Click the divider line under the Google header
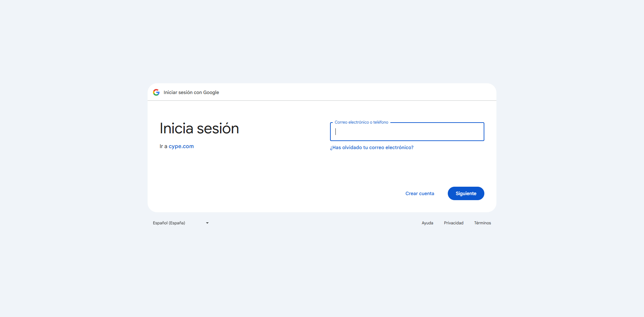The image size is (644, 317). (x=322, y=100)
